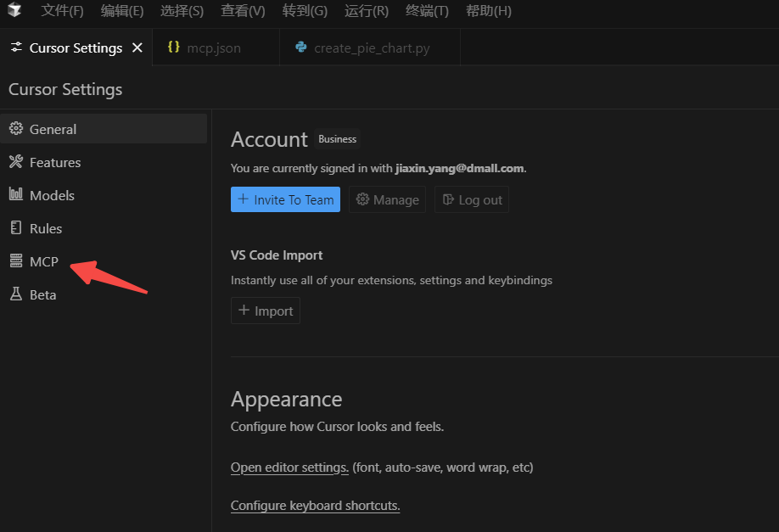Screen dimensions: 779x532
Task: Click 'Configure how Cursor looks and feels.' text
Action: [x=338, y=427]
